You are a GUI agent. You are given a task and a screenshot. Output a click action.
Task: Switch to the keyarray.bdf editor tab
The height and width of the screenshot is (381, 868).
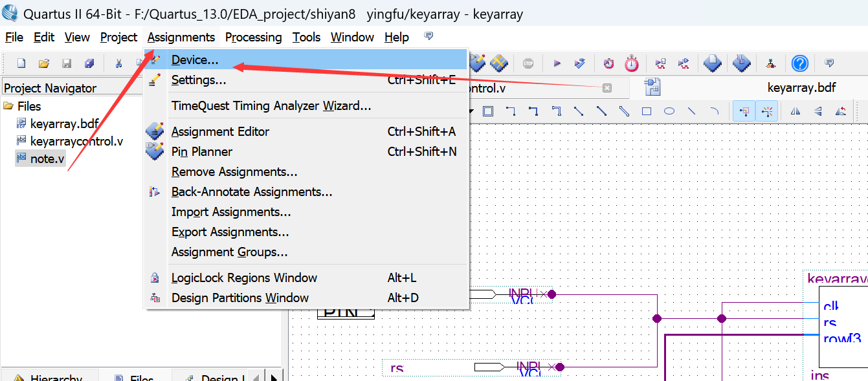801,87
